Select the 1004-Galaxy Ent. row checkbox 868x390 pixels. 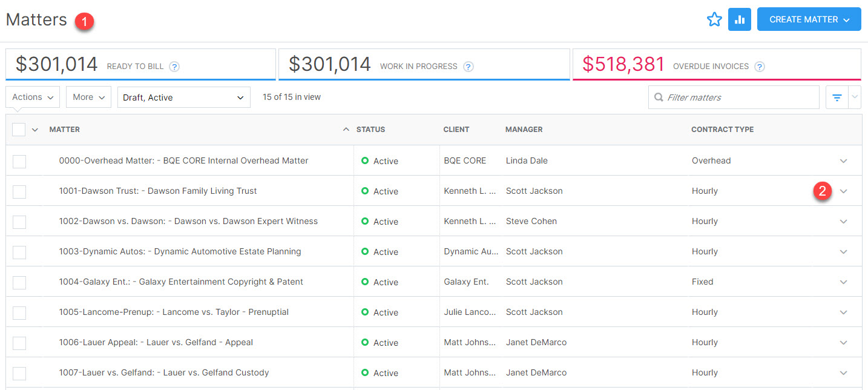click(x=19, y=282)
